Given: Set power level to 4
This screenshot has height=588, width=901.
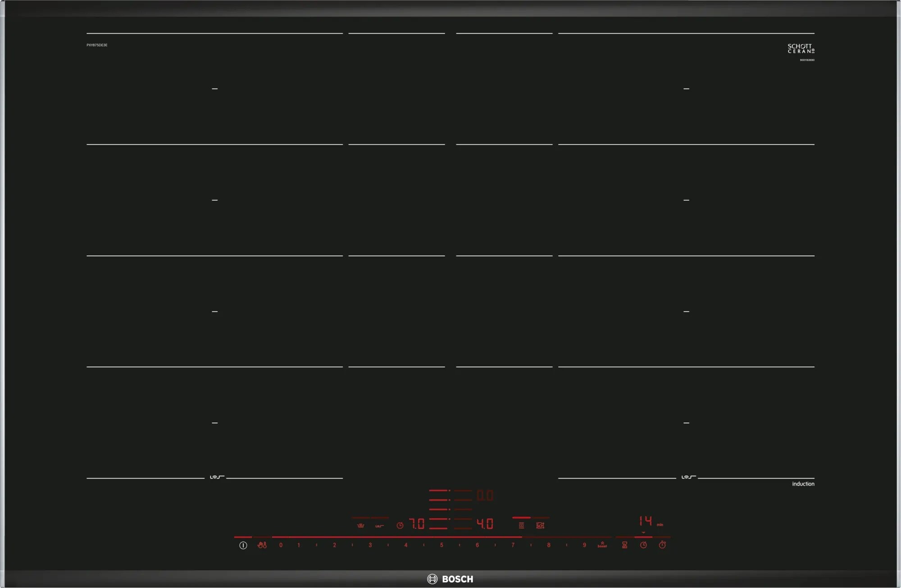Looking at the screenshot, I should (406, 545).
